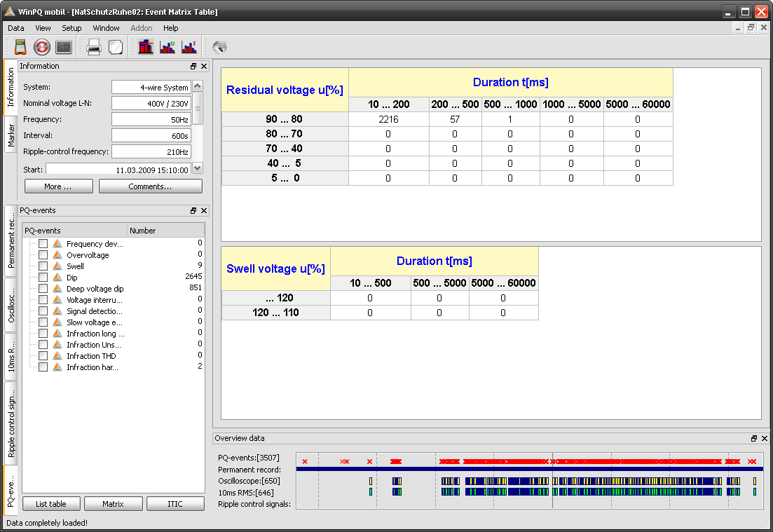Tick the Signal detectio... checkbox
Image resolution: width=773 pixels, height=532 pixels.
(43, 311)
